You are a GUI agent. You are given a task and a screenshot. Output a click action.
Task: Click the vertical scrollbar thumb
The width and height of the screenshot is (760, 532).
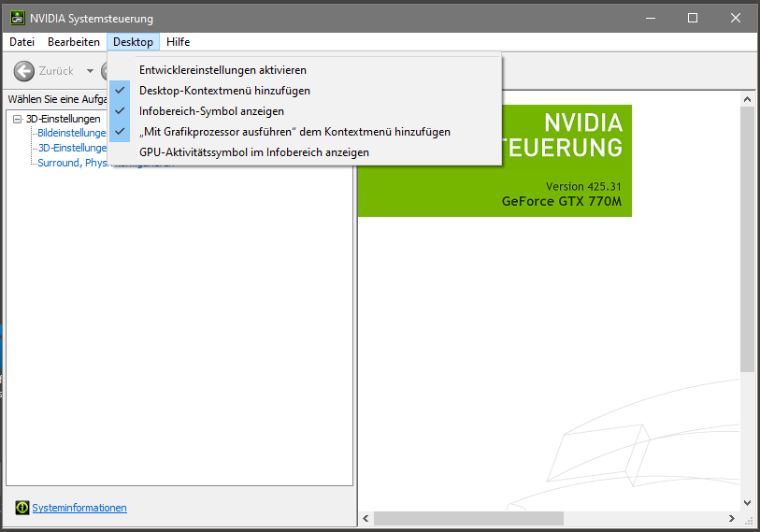tap(748, 239)
